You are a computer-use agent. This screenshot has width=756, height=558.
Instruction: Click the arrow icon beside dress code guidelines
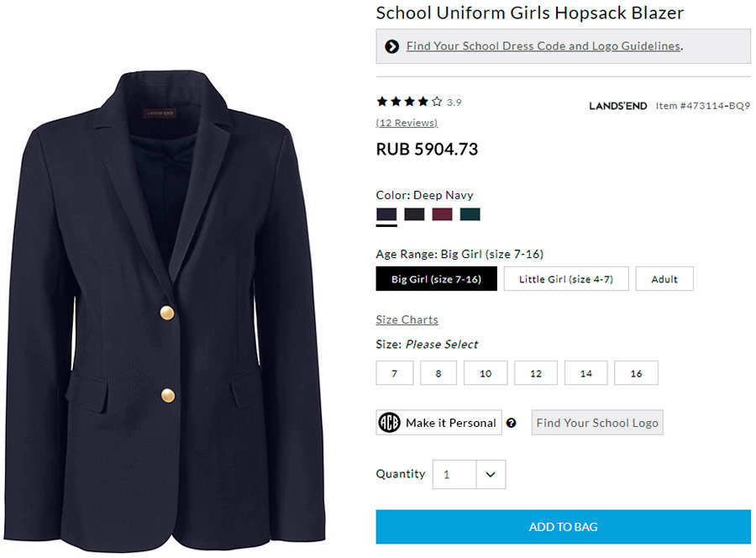click(391, 46)
